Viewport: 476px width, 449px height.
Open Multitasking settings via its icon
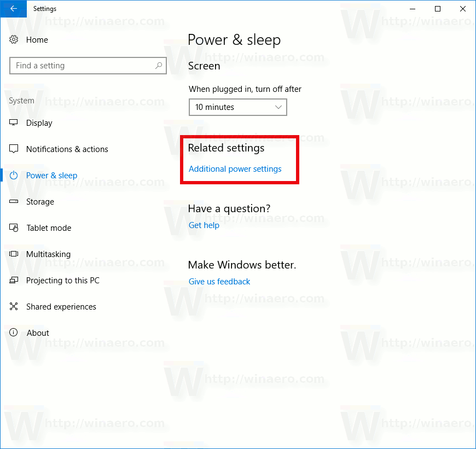(13, 254)
